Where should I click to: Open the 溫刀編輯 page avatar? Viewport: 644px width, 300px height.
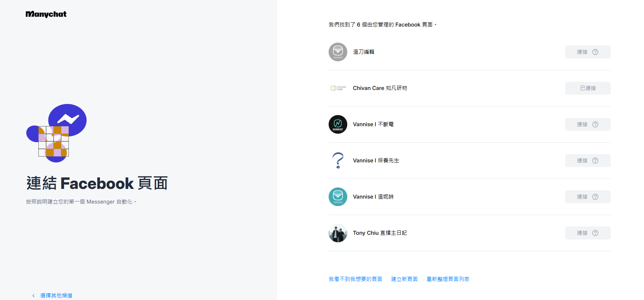(x=338, y=52)
